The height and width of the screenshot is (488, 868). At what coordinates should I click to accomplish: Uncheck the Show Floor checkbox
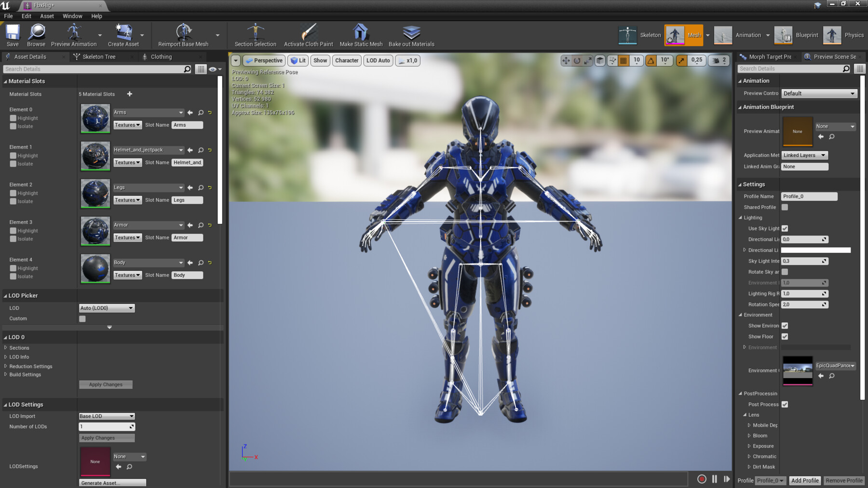click(785, 337)
